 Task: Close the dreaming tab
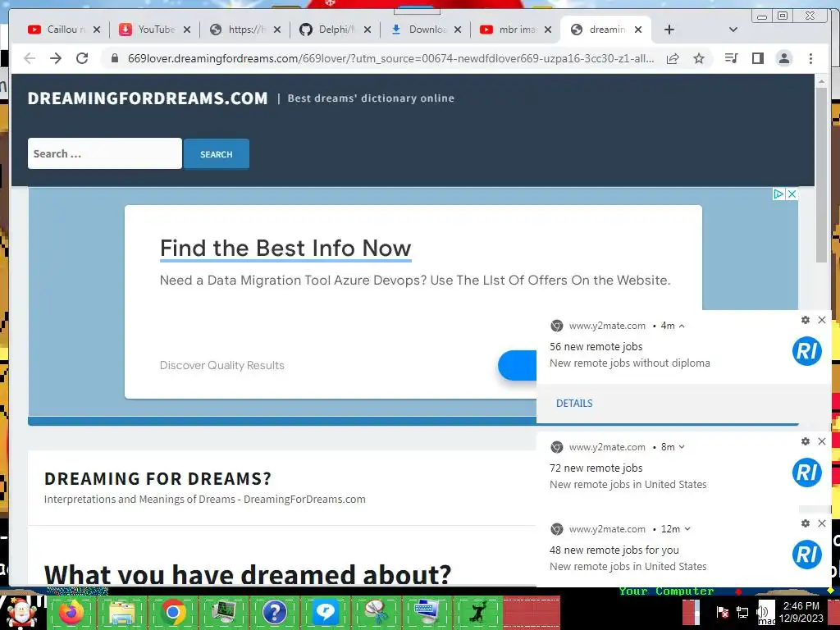[638, 30]
